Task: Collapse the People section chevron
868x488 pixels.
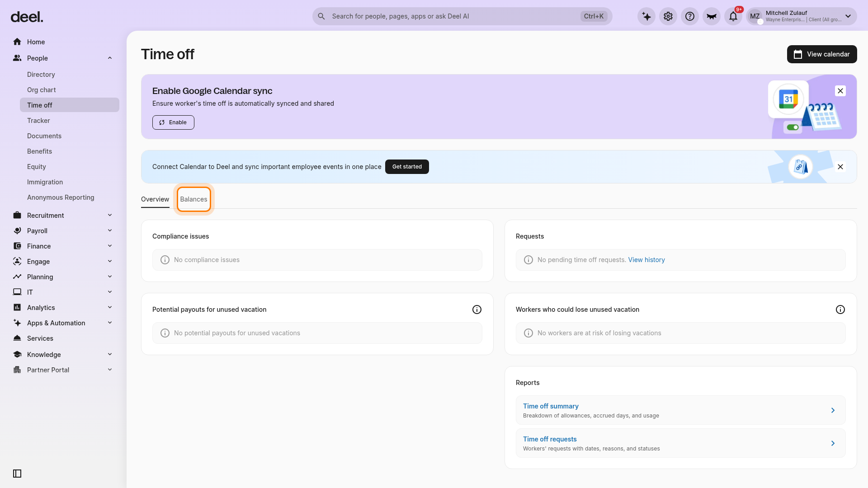Action: (x=110, y=58)
